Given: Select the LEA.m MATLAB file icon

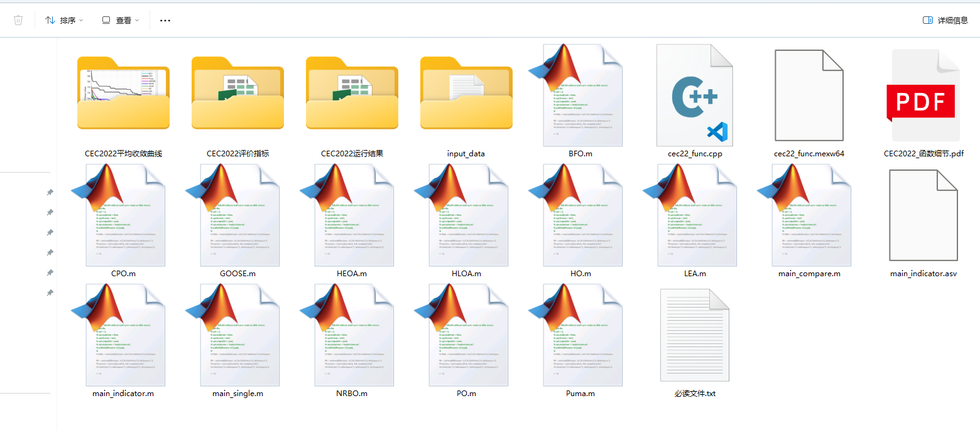Looking at the screenshot, I should [x=690, y=215].
